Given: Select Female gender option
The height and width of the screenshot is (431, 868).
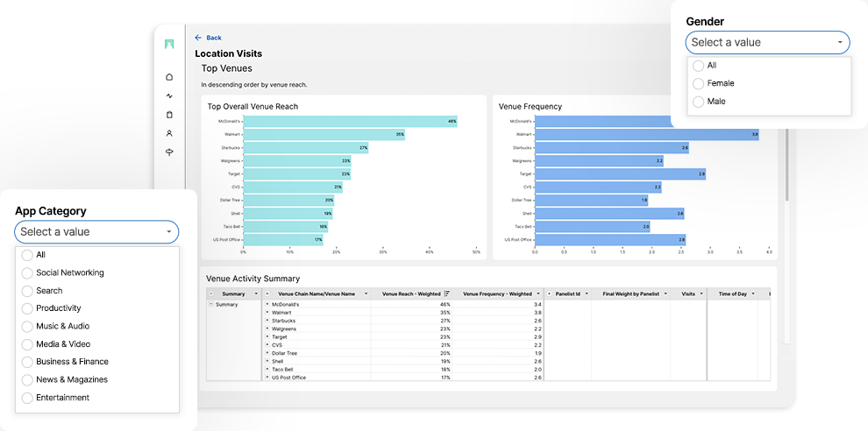Looking at the screenshot, I should tap(698, 83).
